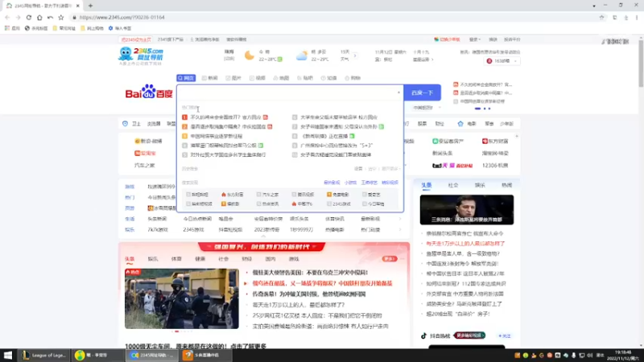Open the Zelensky news video thumbnail
Viewport: 644px width, 362px height.
(467, 210)
